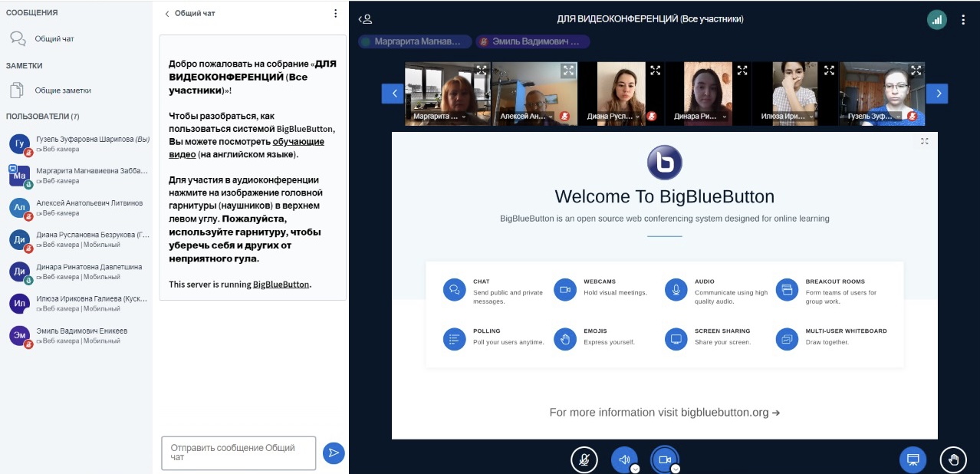This screenshot has height=474, width=980.
Task: Open audio device dropdown arrow
Action: (x=635, y=469)
